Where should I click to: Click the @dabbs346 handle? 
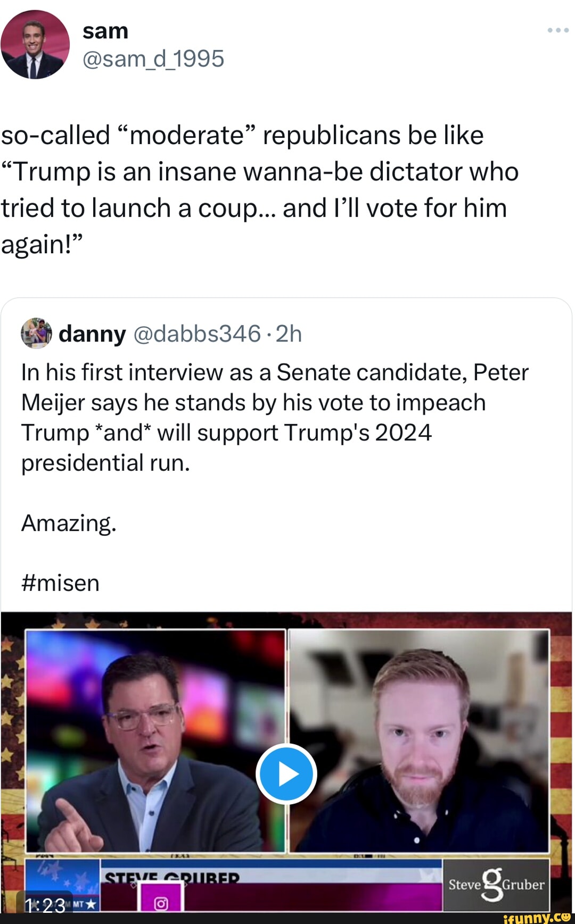coord(197,334)
